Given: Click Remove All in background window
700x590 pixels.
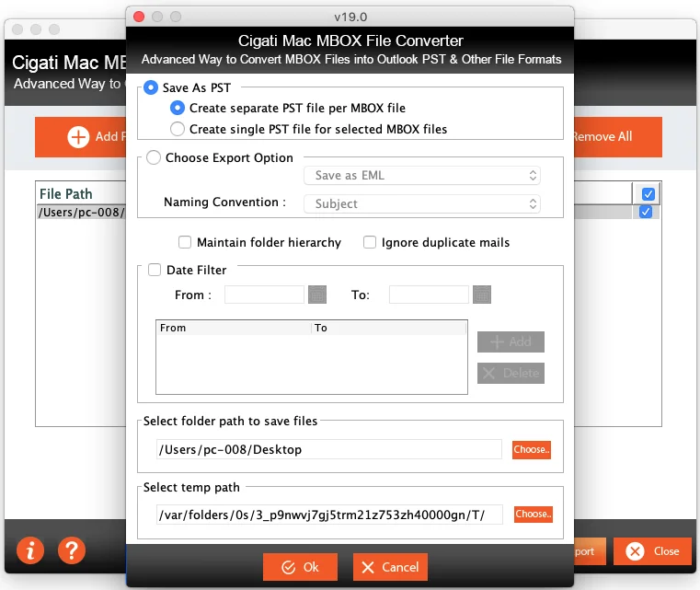Looking at the screenshot, I should point(616,136).
